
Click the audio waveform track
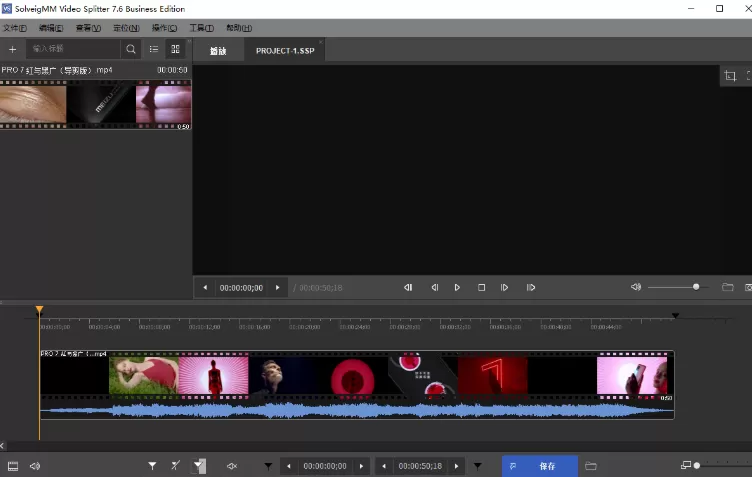357,410
